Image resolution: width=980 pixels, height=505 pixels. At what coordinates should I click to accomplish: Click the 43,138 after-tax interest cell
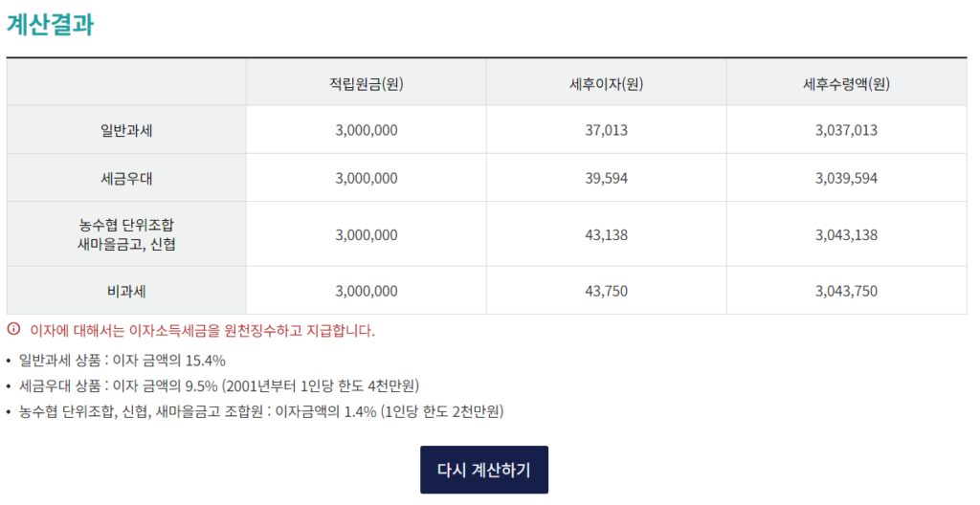pos(606,234)
